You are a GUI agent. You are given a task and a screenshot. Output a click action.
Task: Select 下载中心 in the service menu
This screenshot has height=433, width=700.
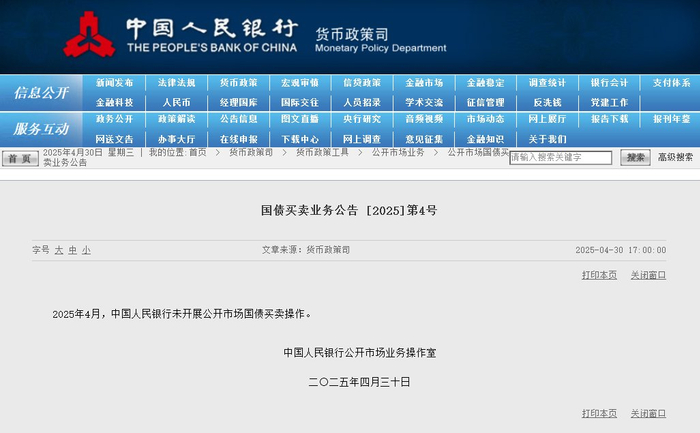click(300, 139)
